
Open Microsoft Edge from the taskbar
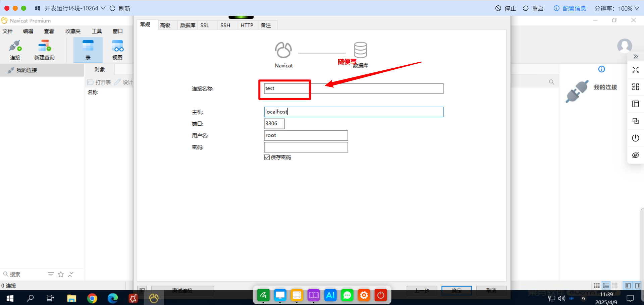(x=113, y=298)
